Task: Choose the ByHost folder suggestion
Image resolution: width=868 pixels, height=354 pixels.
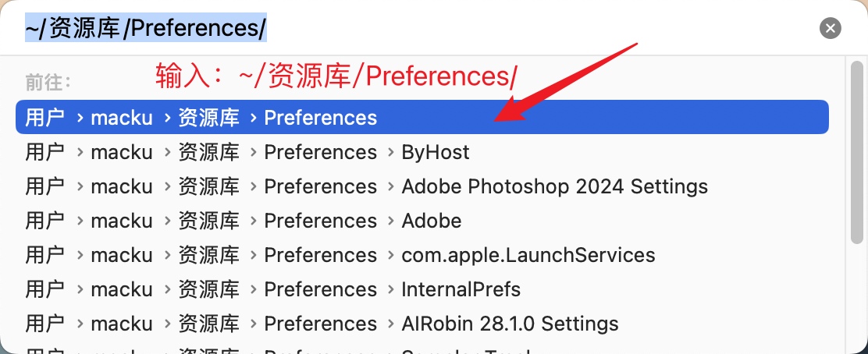Action: pos(422,152)
